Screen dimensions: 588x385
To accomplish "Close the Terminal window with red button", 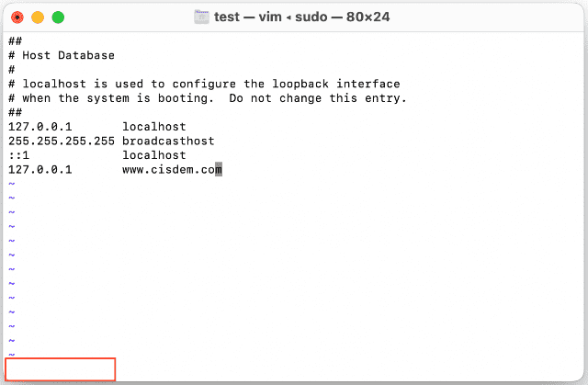I will 17,17.
